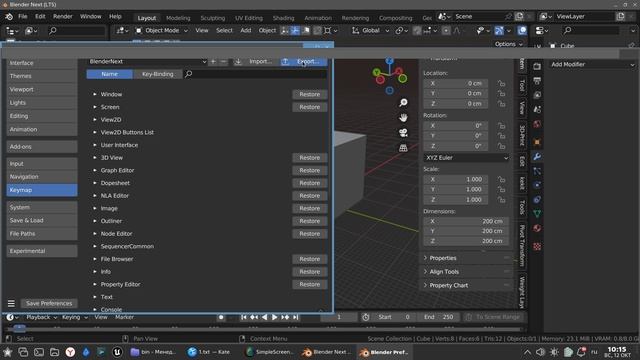
Task: Click Restore for the Dopesheet keymap
Action: coord(309,183)
